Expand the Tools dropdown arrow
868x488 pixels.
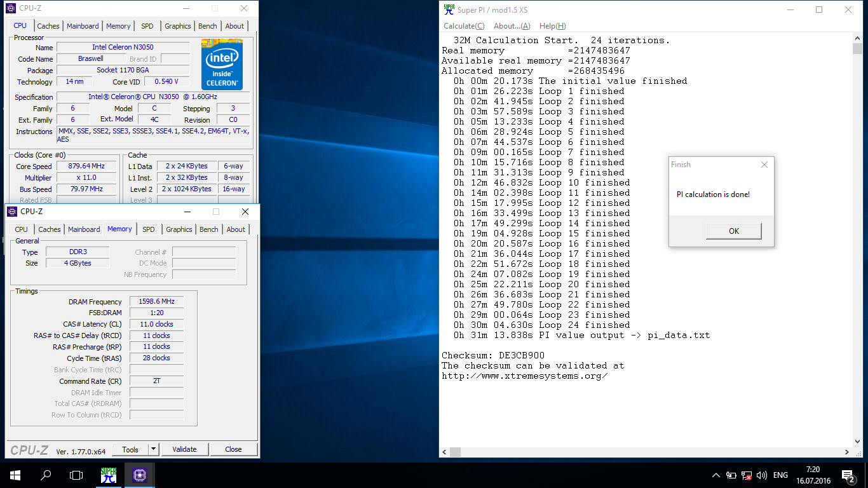[x=153, y=449]
